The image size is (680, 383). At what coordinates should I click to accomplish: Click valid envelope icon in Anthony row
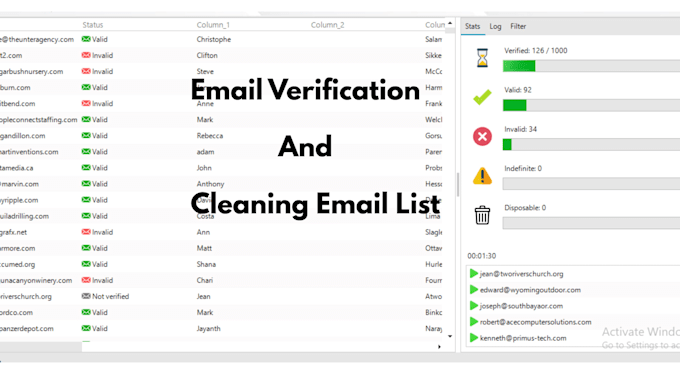pos(86,183)
